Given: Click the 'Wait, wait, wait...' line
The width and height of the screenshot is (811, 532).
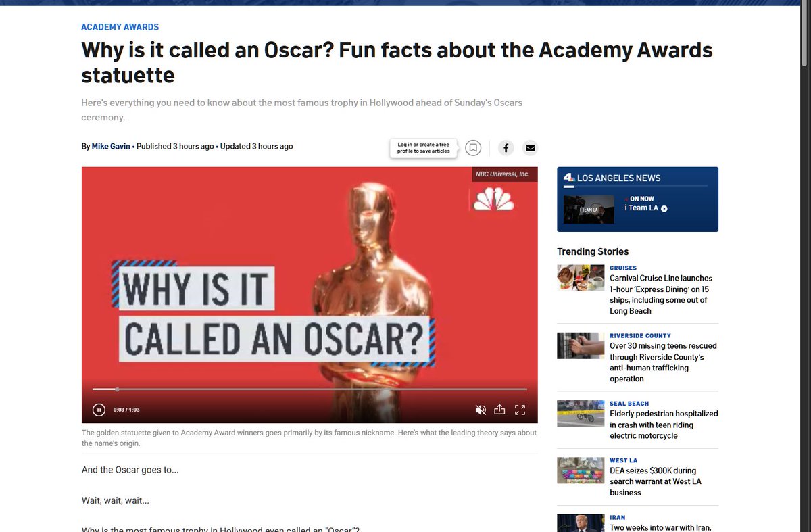Looking at the screenshot, I should coord(116,501).
